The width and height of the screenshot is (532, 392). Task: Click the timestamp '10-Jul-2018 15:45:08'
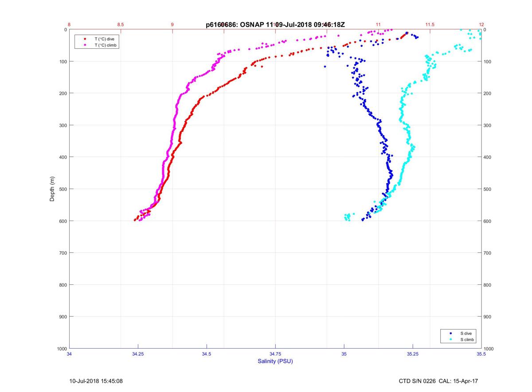tap(96, 381)
